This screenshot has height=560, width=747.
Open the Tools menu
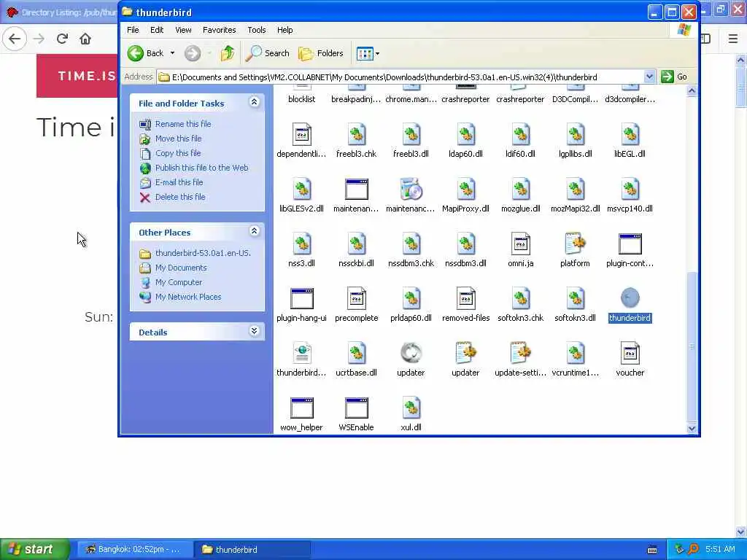[256, 30]
